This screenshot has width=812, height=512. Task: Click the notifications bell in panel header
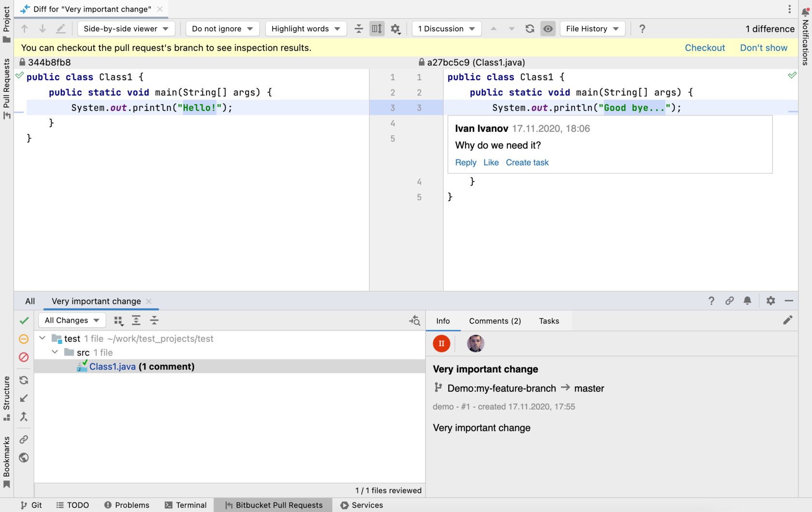click(x=747, y=301)
